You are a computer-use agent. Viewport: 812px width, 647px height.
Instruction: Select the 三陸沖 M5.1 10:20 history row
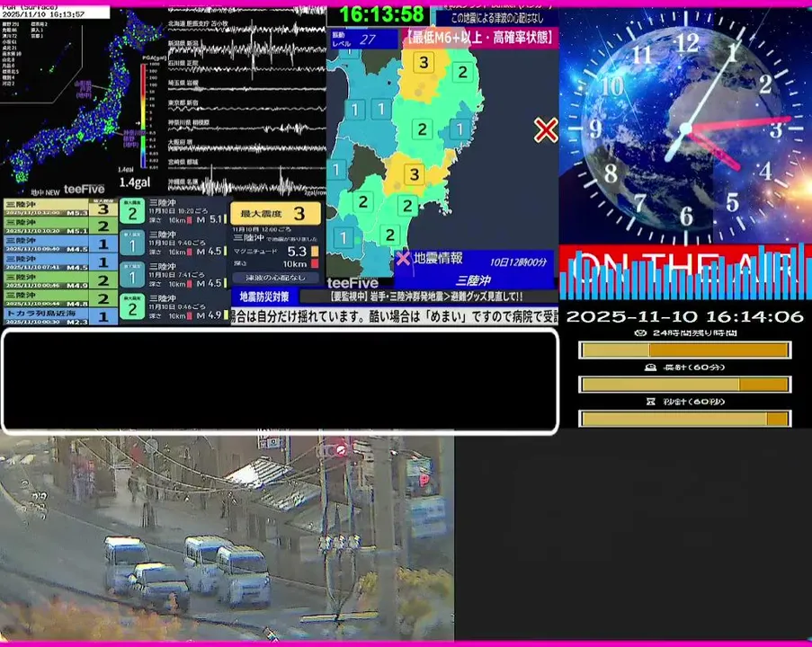click(x=60, y=226)
